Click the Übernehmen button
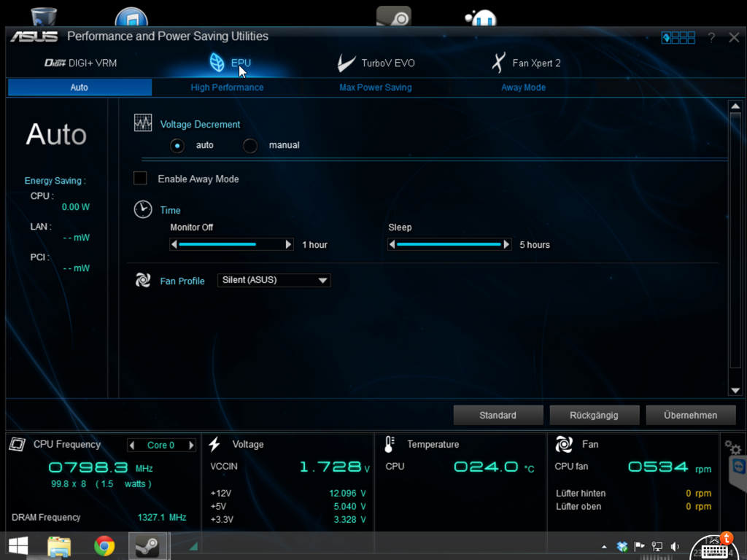Image resolution: width=747 pixels, height=560 pixels. (x=690, y=415)
